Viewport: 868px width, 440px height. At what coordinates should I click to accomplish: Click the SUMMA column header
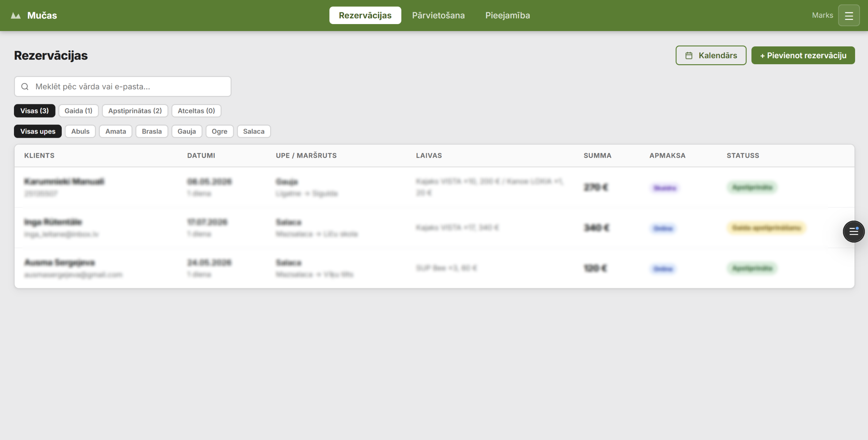point(598,156)
